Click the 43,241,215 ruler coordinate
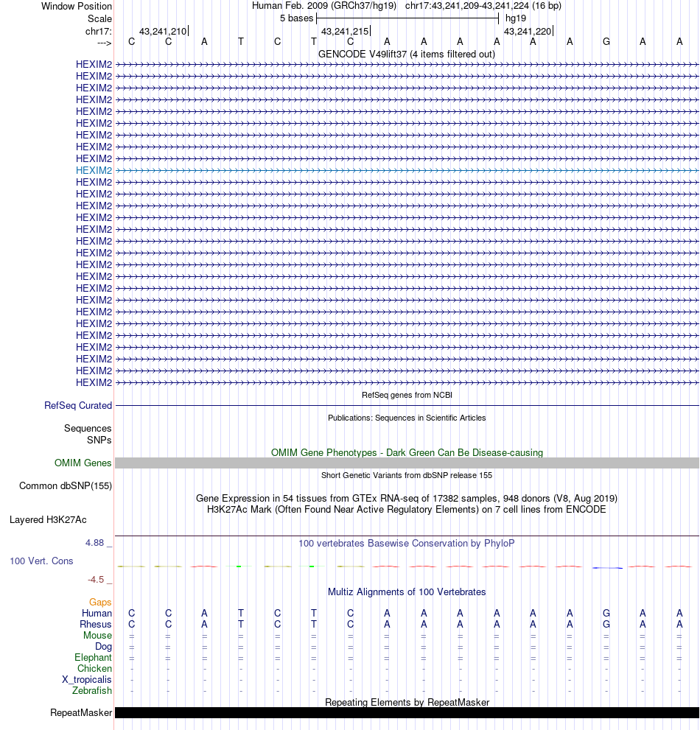 345,31
